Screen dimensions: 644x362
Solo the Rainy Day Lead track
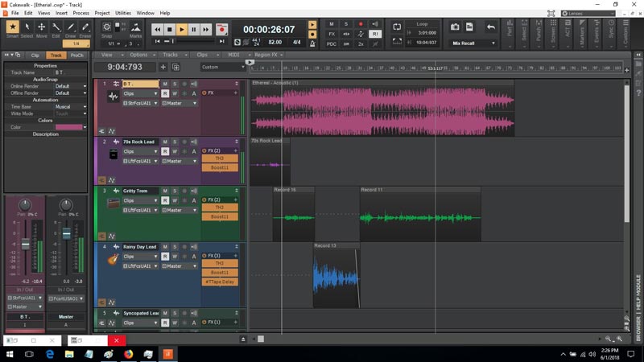pos(175,247)
